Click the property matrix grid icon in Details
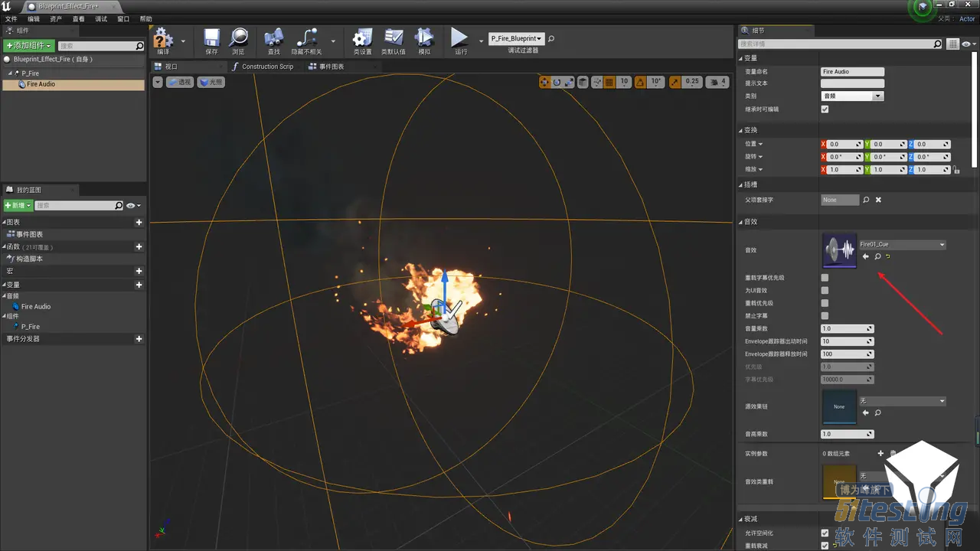 pos(952,44)
